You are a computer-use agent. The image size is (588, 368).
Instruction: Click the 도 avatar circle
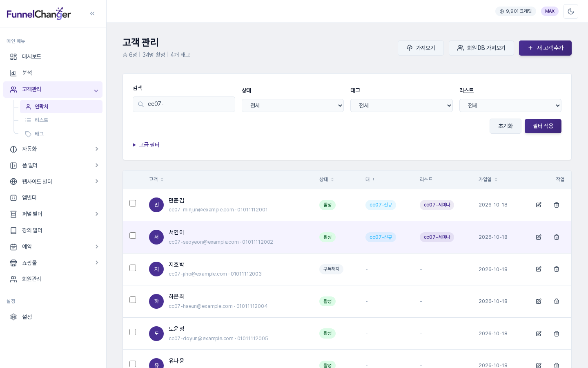click(x=156, y=334)
